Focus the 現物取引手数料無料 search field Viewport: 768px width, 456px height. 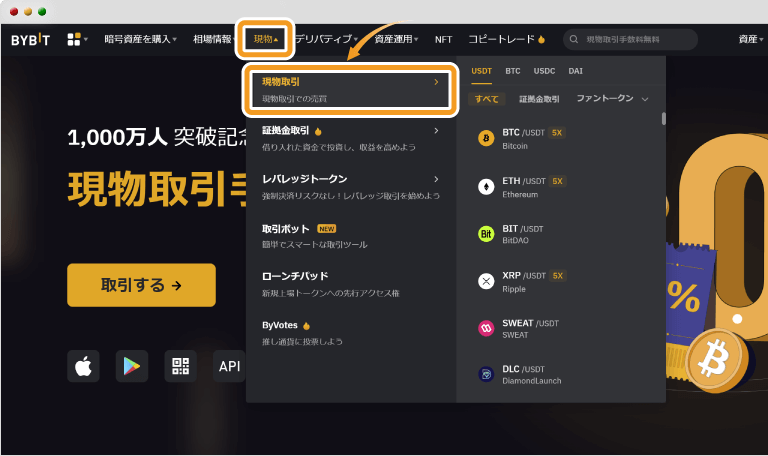click(x=630, y=39)
